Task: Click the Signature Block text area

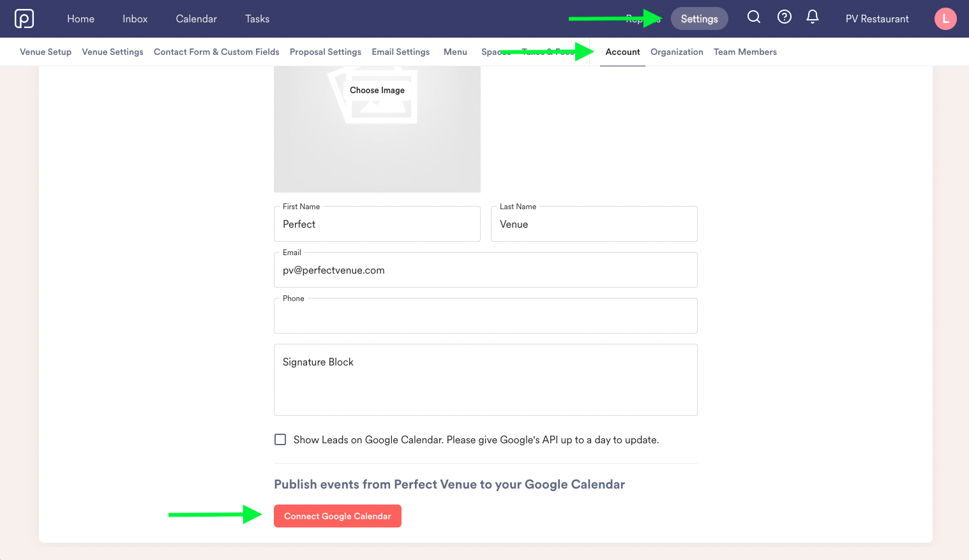Action: [485, 379]
